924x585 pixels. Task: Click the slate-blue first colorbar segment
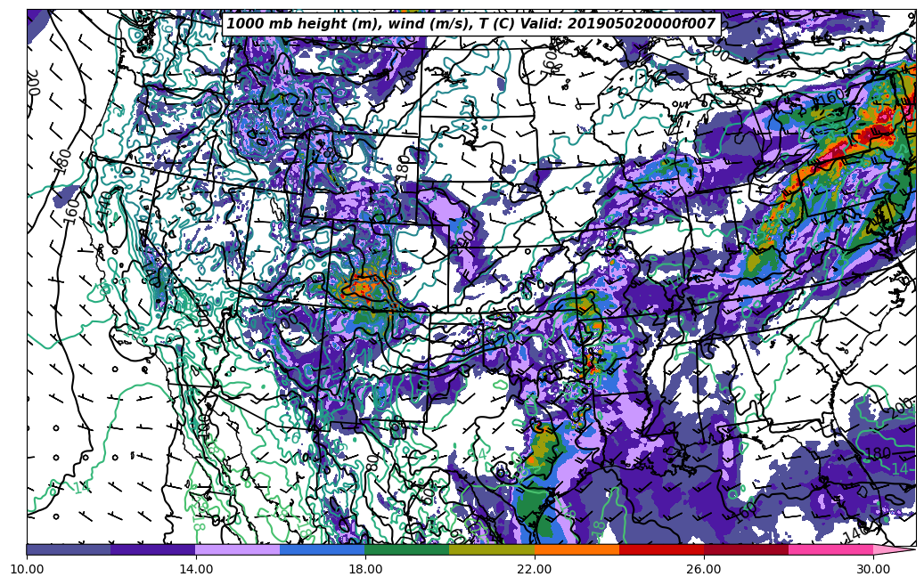coord(69,549)
